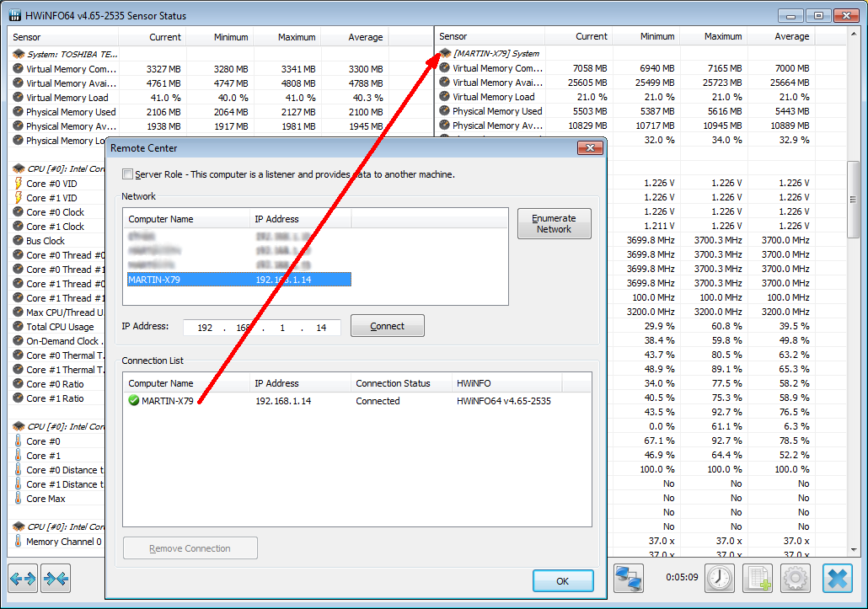Select the Core Max sensor row
This screenshot has height=609, width=868.
click(58, 499)
